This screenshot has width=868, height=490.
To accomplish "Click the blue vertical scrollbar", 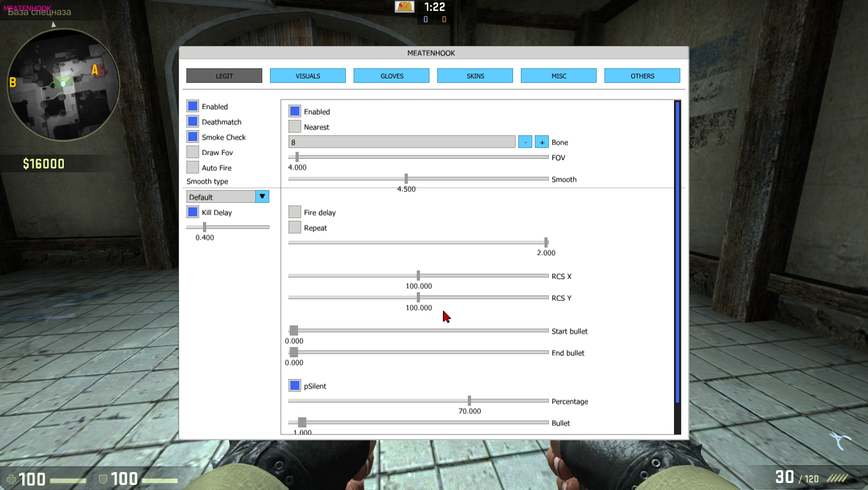I will (678, 252).
